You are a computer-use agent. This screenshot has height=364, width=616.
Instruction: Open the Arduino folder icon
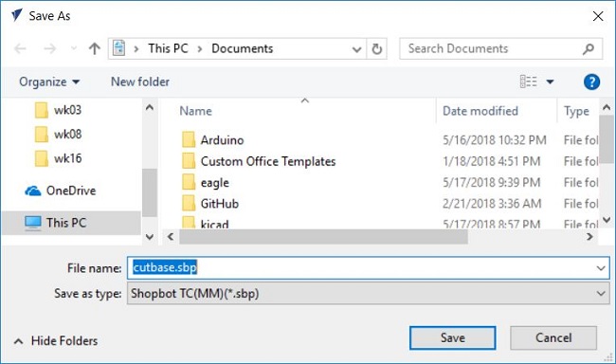(x=189, y=140)
